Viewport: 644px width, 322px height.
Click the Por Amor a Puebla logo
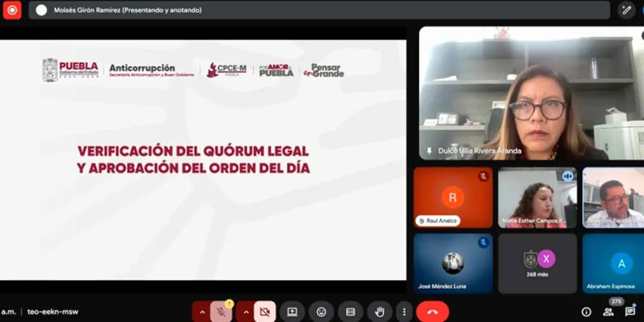click(x=276, y=70)
